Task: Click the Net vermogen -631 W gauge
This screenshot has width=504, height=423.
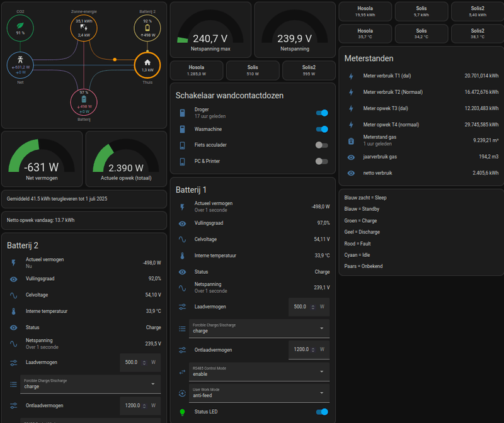Action: click(x=42, y=159)
